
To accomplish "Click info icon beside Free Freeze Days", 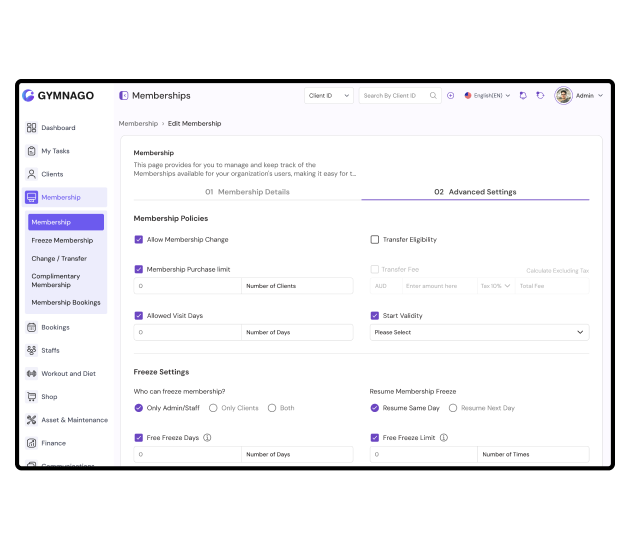I will 207,438.
